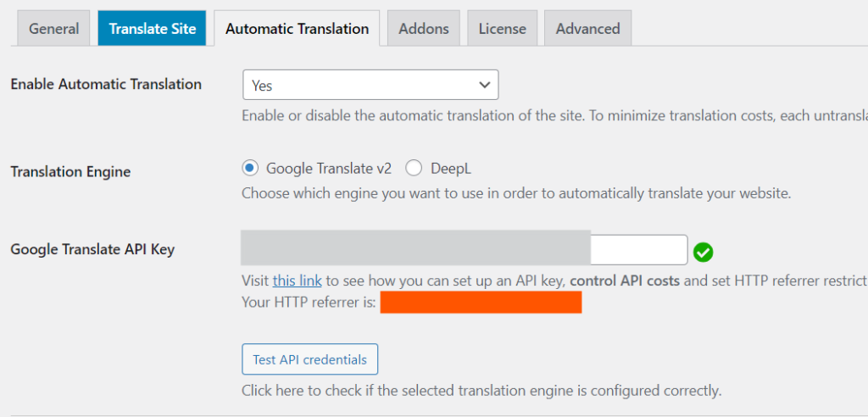Viewport: 868px width, 417px height.
Task: Go to the Addons tab
Action: pyautogui.click(x=424, y=29)
